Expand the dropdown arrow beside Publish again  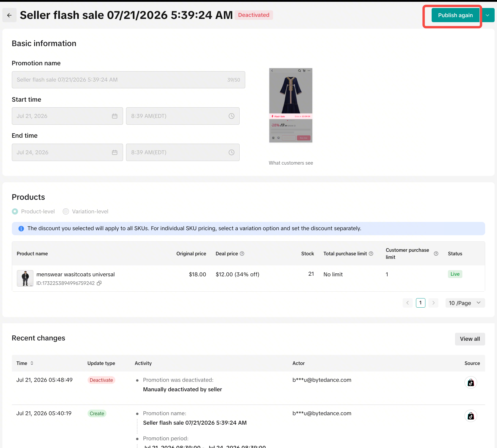[x=488, y=15]
